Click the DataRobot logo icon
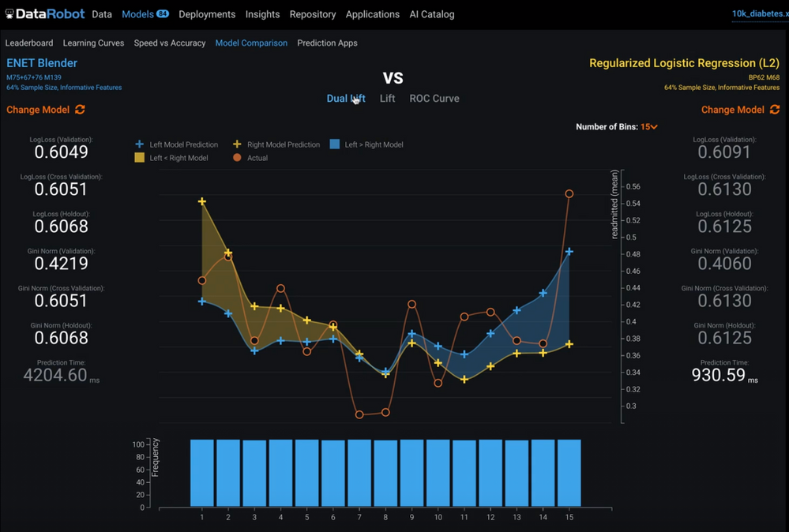789x532 pixels. tap(9, 14)
